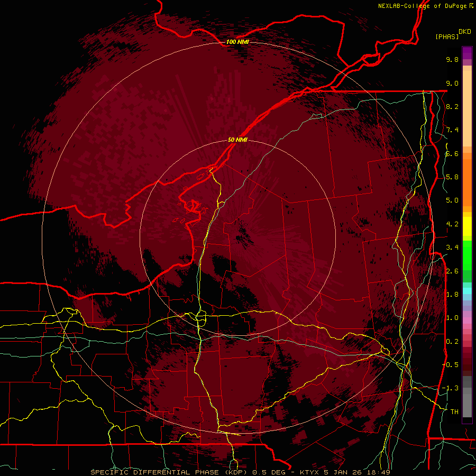Screen dimensions: 476x476
Task: Click the [PHAS] units label
Action: (x=447, y=36)
